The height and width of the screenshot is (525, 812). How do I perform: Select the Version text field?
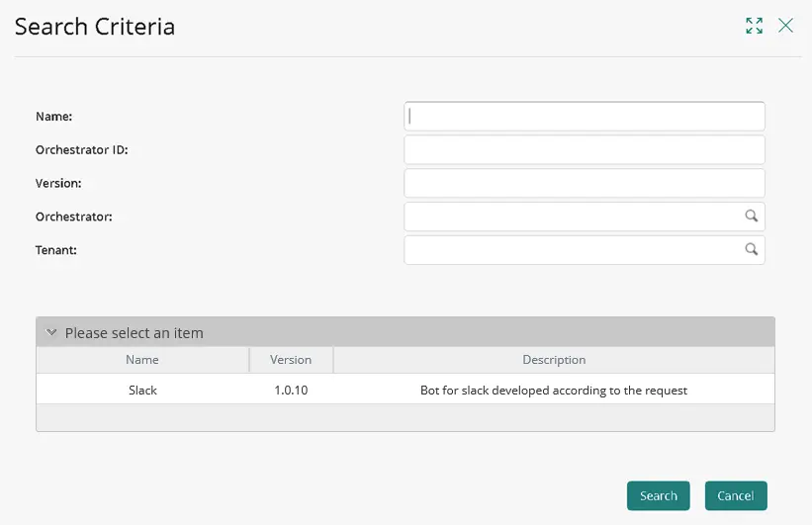585,183
